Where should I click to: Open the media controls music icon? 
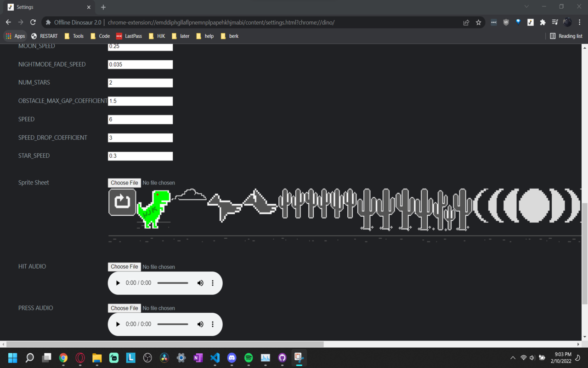555,22
